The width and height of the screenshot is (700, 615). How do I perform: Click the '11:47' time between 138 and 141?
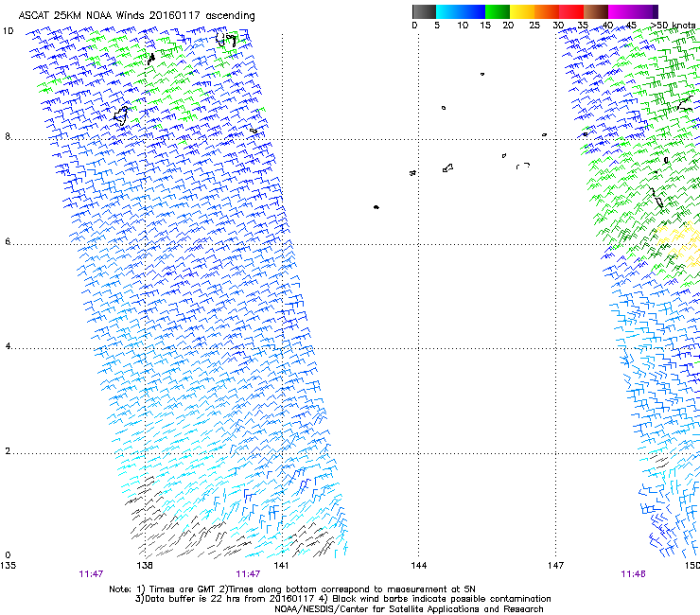248,574
